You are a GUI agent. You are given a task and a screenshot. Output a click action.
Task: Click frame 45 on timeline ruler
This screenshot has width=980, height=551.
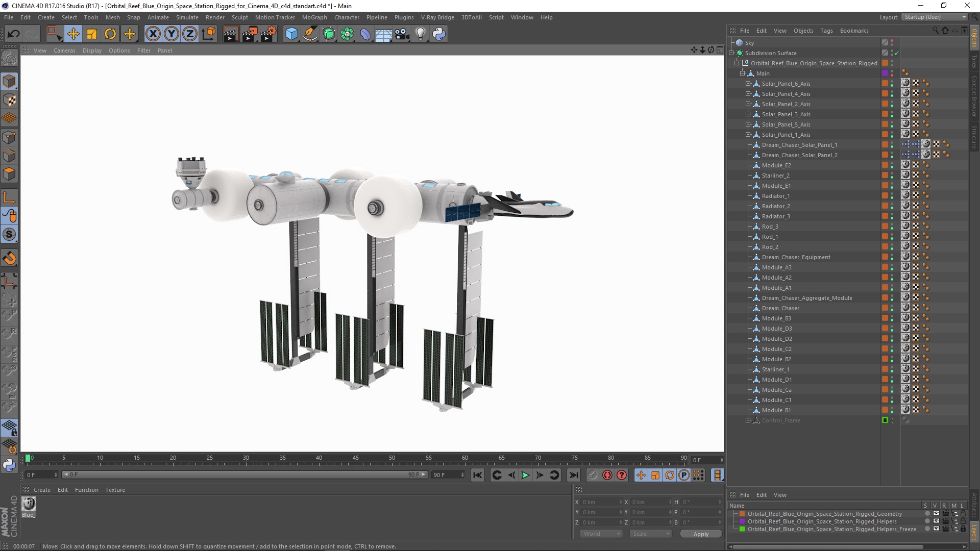tap(355, 458)
